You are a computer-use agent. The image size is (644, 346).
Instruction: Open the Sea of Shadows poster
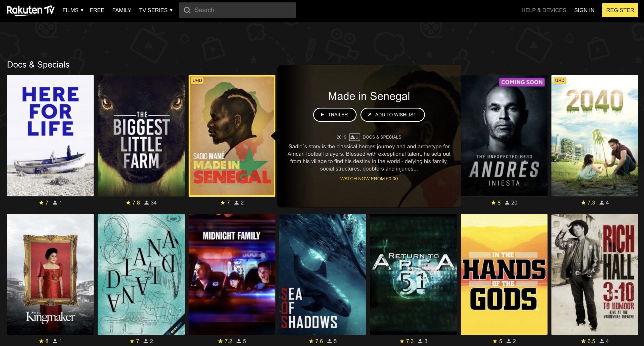coord(323,274)
